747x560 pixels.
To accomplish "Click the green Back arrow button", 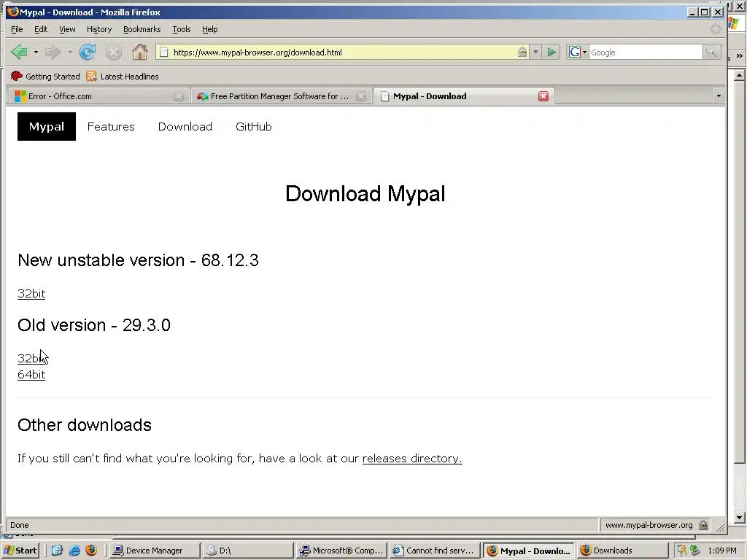I will point(20,52).
